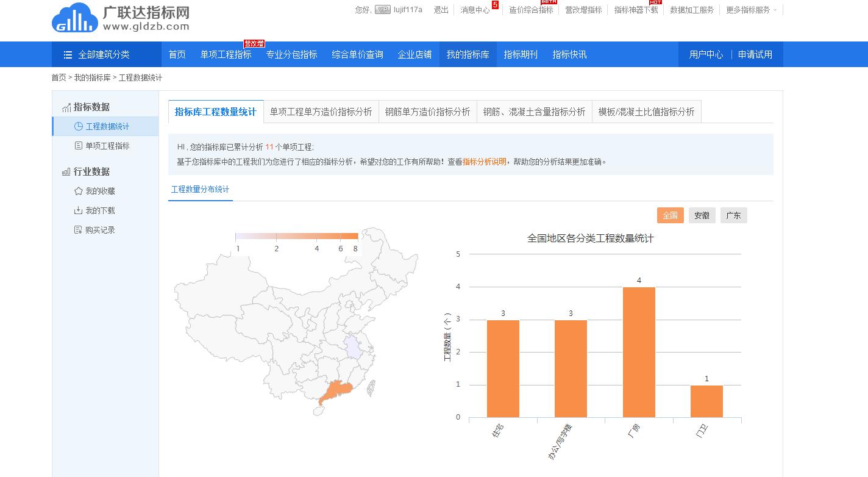Click the 我的收藏 star icon
The image size is (868, 477).
[78, 191]
